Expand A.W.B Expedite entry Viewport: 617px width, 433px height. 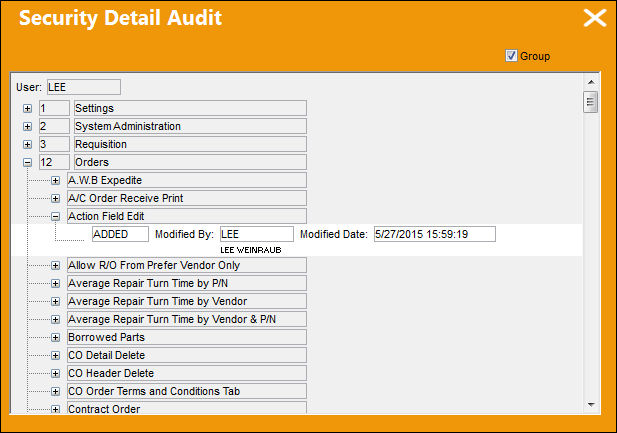click(55, 180)
